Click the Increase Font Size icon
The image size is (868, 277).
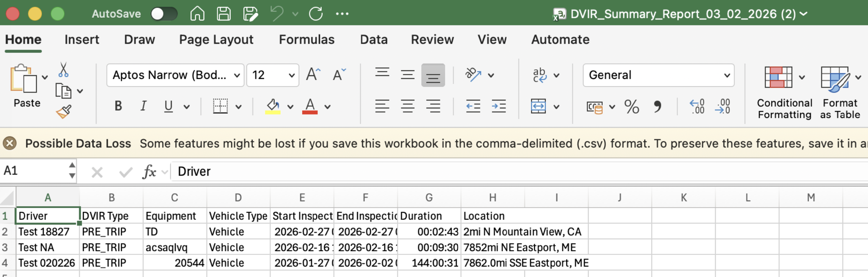point(313,74)
